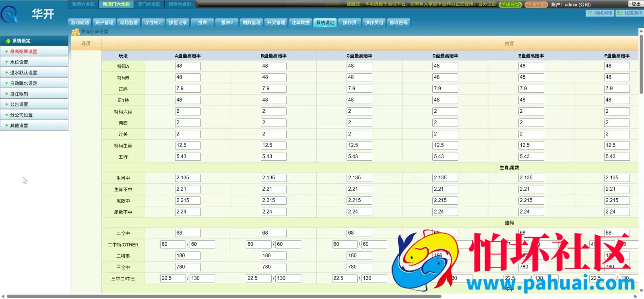Log out with the 登出 button
The image size is (644, 299).
coord(636,4)
